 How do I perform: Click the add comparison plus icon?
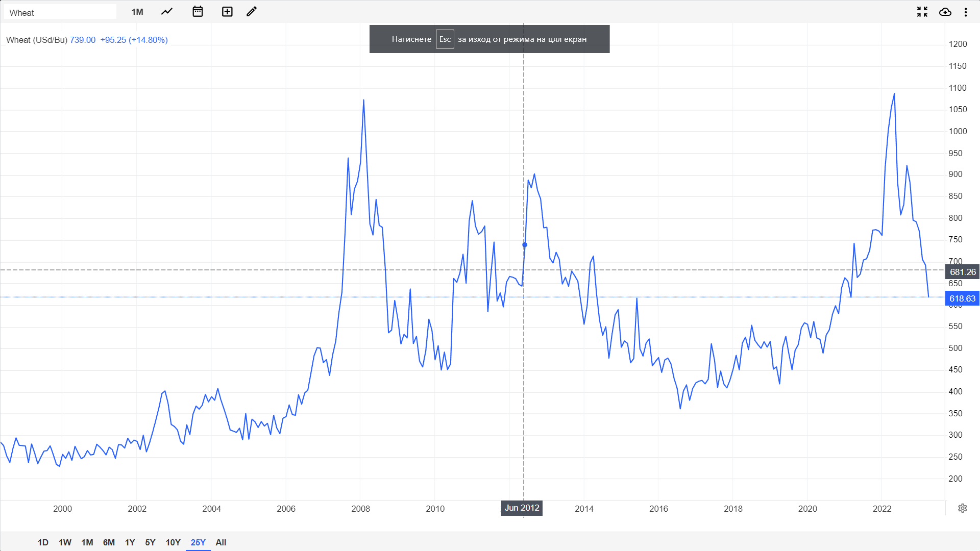[x=227, y=12]
